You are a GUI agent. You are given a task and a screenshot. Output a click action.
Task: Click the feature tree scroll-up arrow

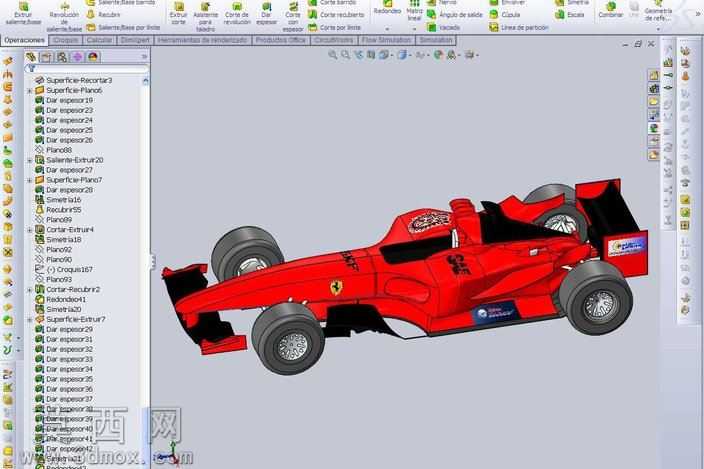coord(145,81)
